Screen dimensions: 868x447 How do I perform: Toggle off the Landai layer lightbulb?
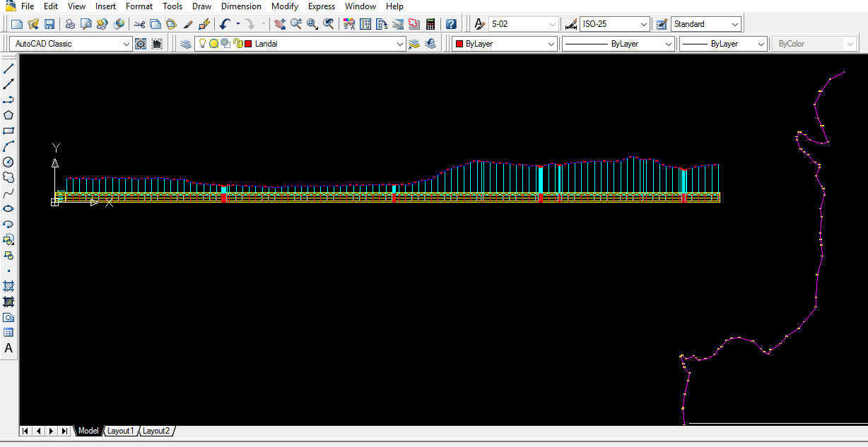[201, 43]
